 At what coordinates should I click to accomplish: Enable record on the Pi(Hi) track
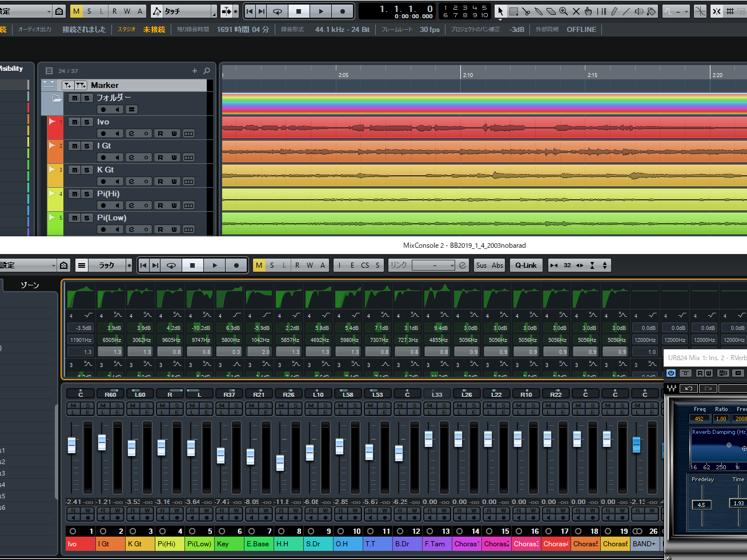(103, 206)
